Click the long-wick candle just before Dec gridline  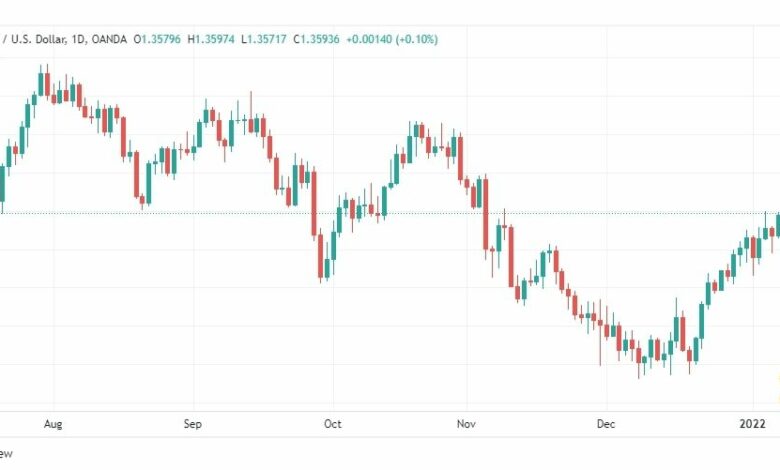tap(600, 332)
